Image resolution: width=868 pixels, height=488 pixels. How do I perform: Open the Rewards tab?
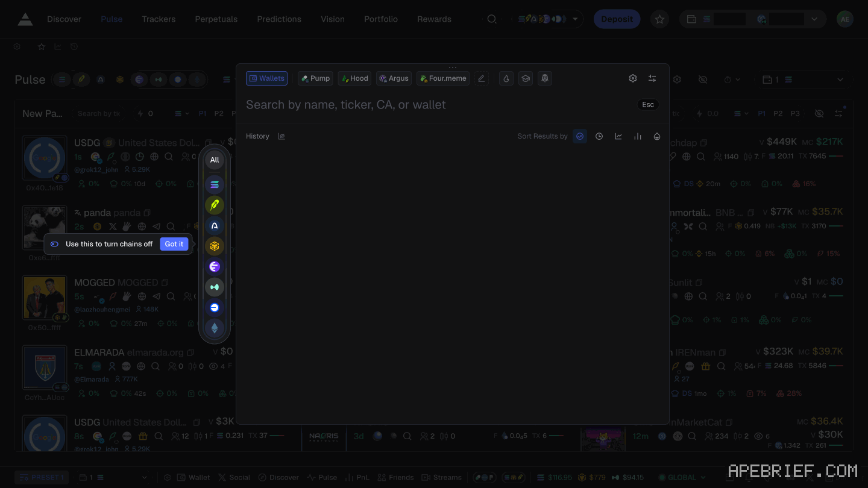coord(434,19)
